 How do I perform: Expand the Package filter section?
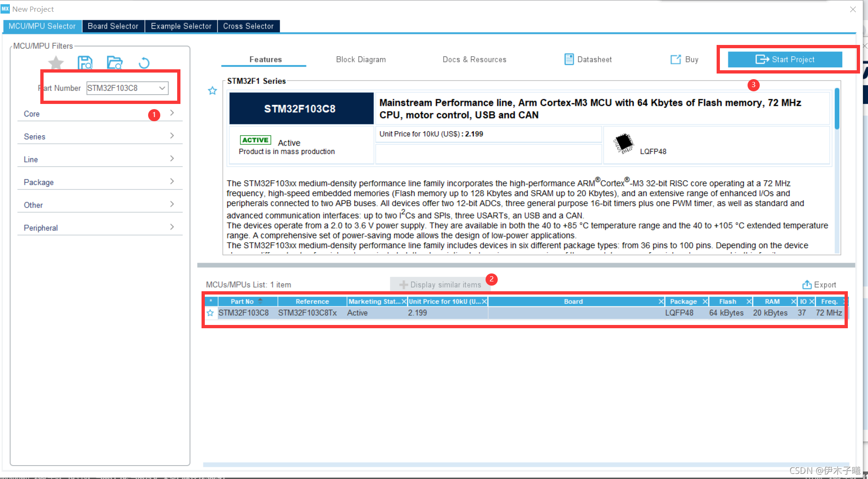(100, 182)
